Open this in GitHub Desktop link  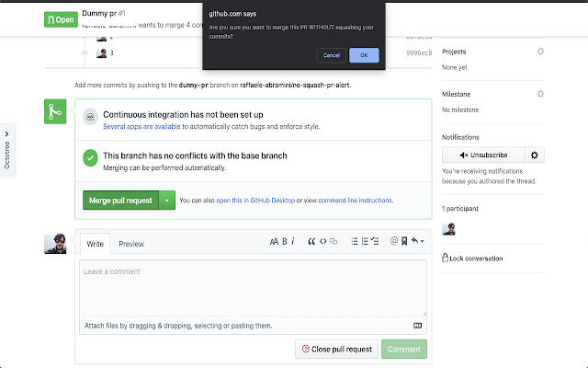[x=255, y=201]
